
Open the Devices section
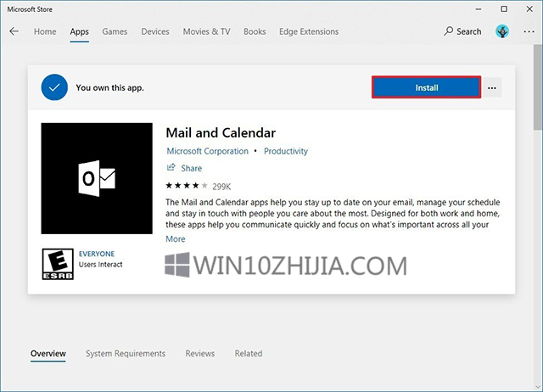coord(155,31)
